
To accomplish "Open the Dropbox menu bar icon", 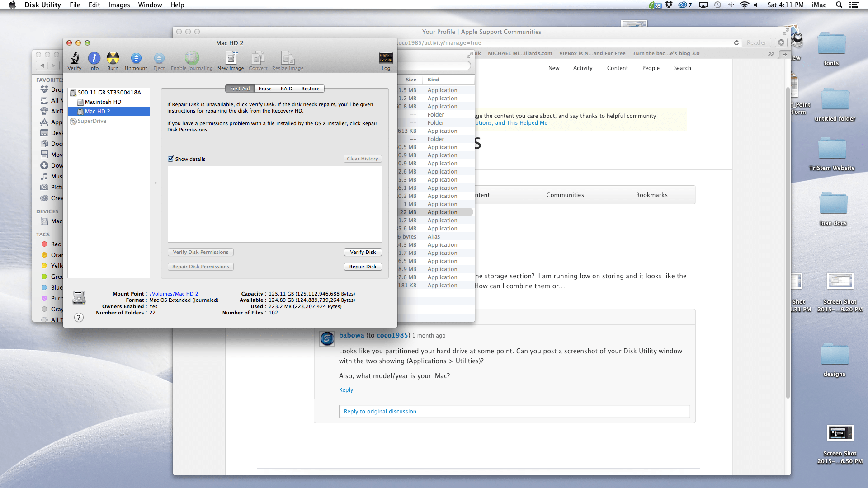I will point(669,5).
